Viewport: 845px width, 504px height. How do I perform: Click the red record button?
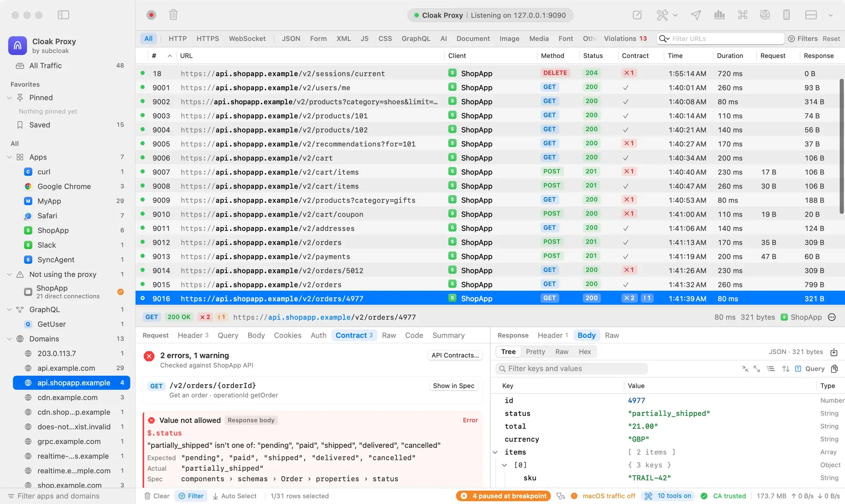151,15
